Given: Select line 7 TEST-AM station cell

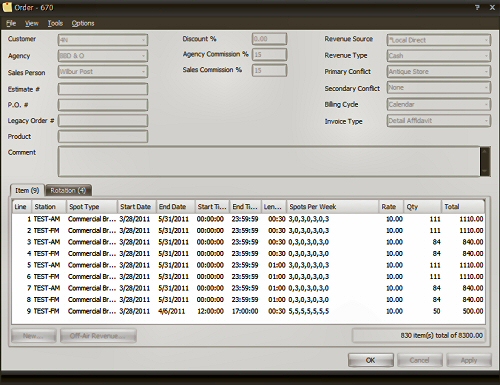Looking at the screenshot, I should [x=47, y=288].
